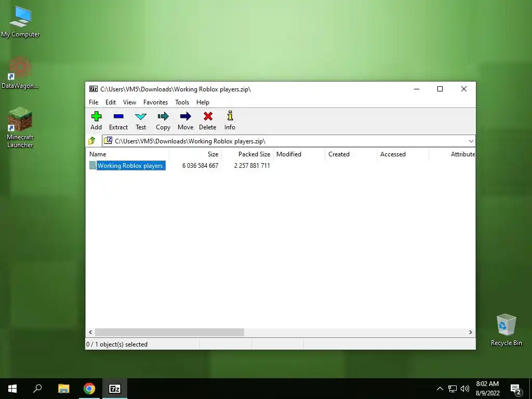Image resolution: width=532 pixels, height=399 pixels.
Task: Click the network tray icon
Action: (453, 389)
